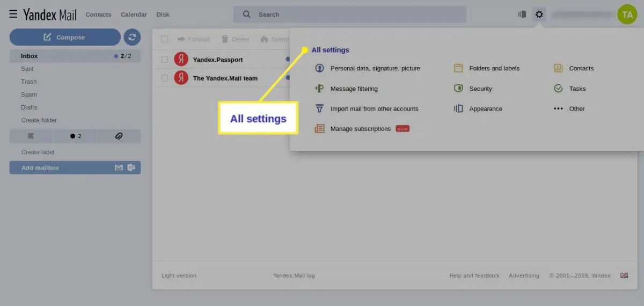Viewport: 644px width, 306px height.
Task: Click the Create label link
Action: point(38,152)
